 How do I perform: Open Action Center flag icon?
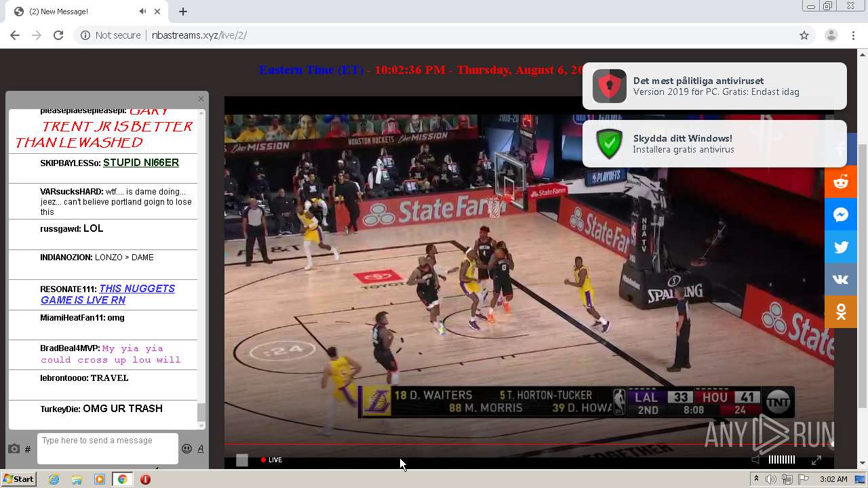(804, 479)
